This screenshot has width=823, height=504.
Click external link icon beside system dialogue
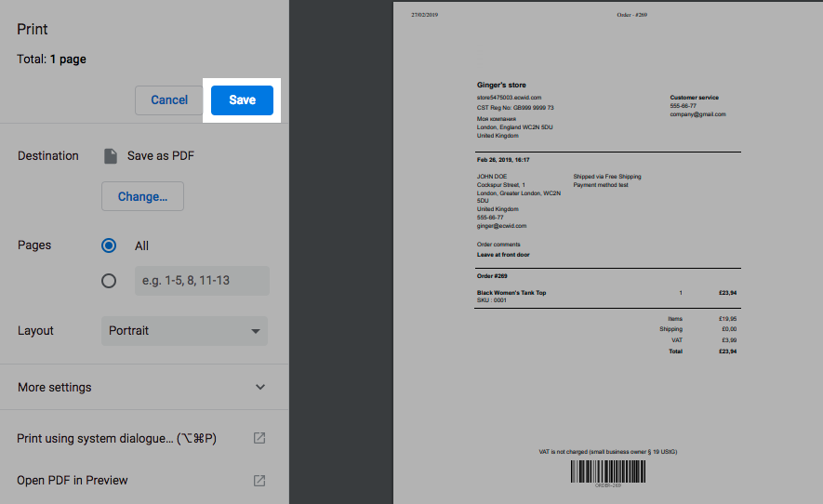coord(259,438)
